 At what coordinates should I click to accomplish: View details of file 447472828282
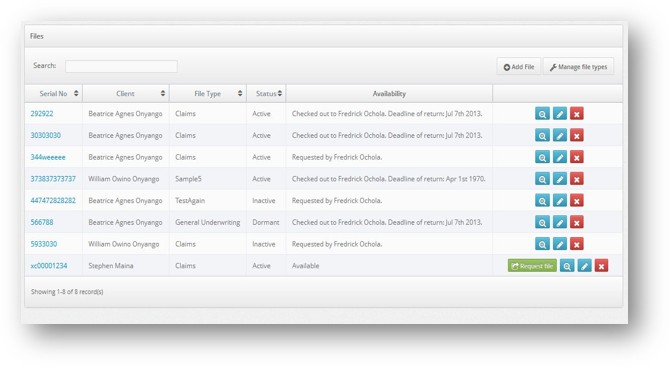tap(542, 200)
